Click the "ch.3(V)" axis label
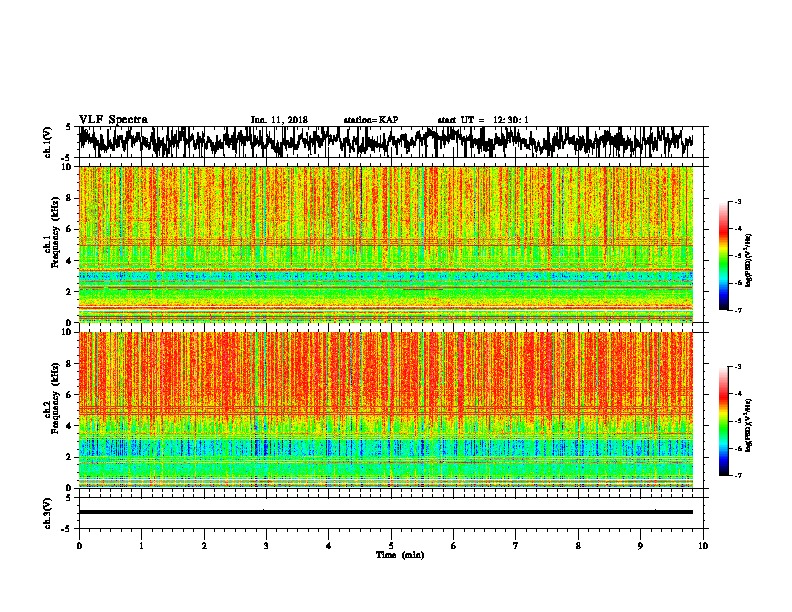The height and width of the screenshot is (612, 792). click(x=48, y=513)
